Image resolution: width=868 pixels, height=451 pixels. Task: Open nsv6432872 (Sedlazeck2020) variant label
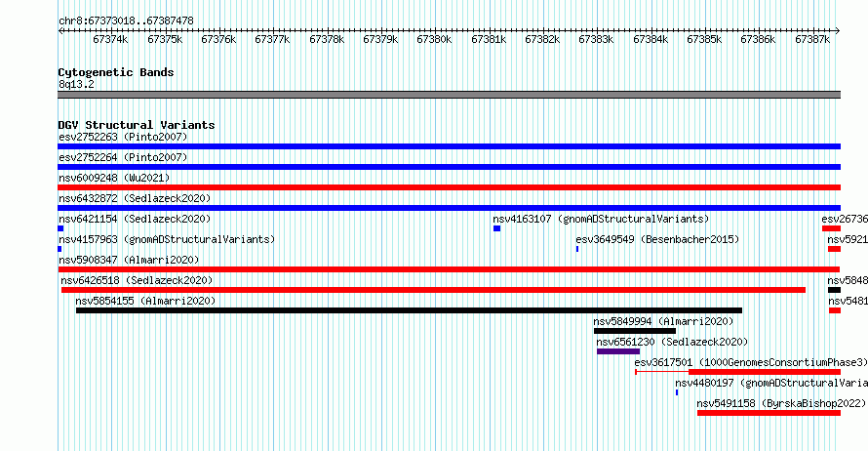click(135, 198)
